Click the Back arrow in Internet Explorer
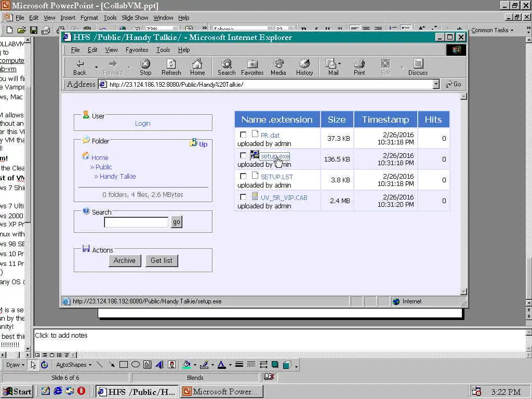The width and height of the screenshot is (532, 399). click(x=79, y=67)
